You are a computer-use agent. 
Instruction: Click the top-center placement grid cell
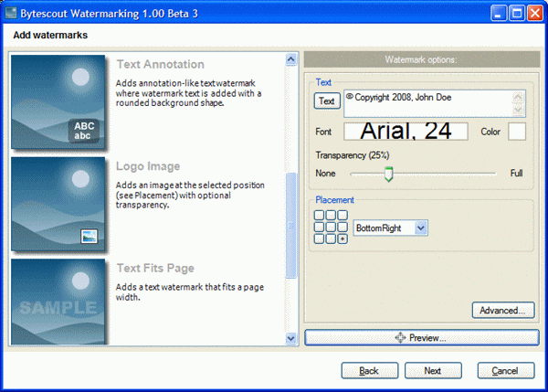(x=331, y=216)
